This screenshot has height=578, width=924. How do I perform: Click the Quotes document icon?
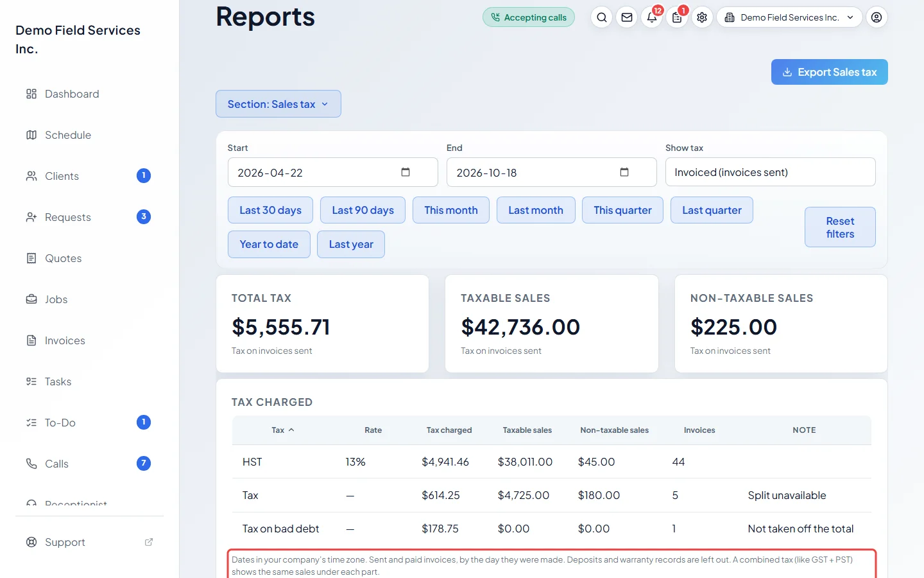[31, 258]
